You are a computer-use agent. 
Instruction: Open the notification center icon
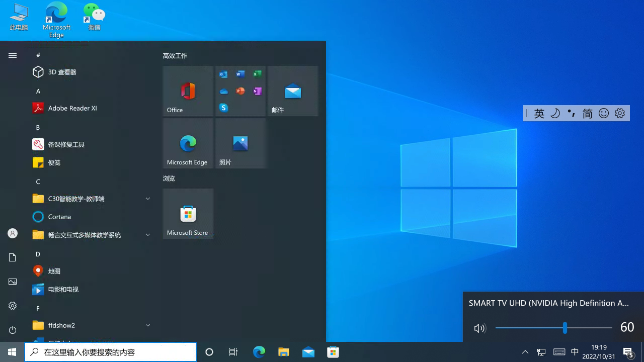coord(628,352)
